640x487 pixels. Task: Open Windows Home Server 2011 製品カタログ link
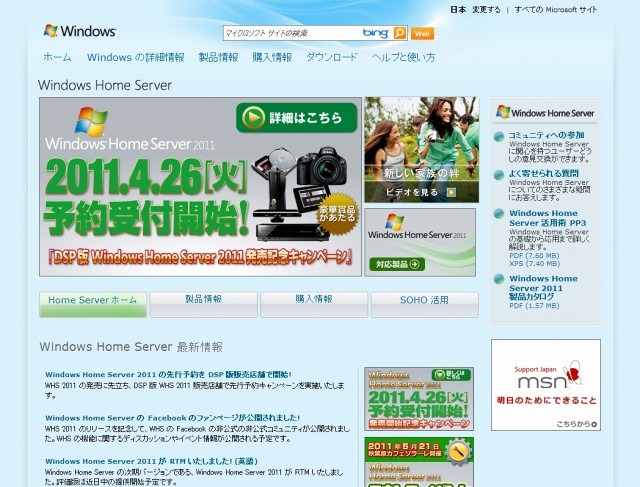tap(543, 288)
